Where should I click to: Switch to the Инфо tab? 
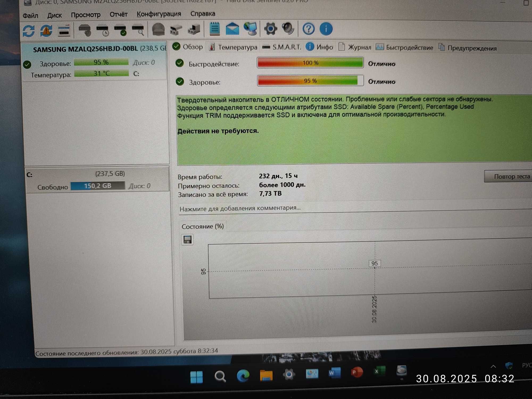319,47
